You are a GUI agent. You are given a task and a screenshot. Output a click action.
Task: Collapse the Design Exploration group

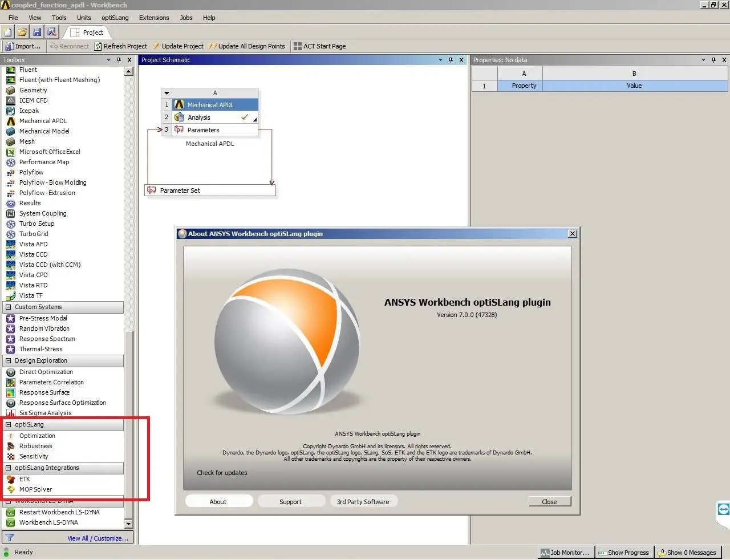pyautogui.click(x=8, y=360)
